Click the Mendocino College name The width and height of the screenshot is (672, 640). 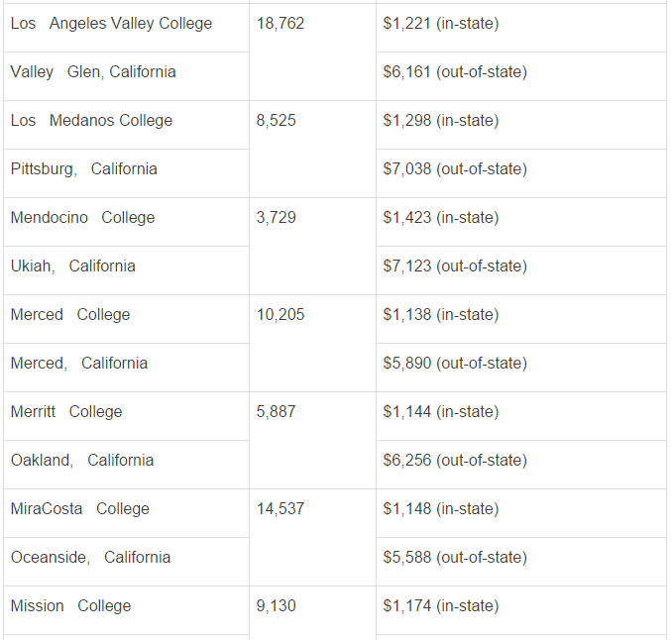point(82,218)
